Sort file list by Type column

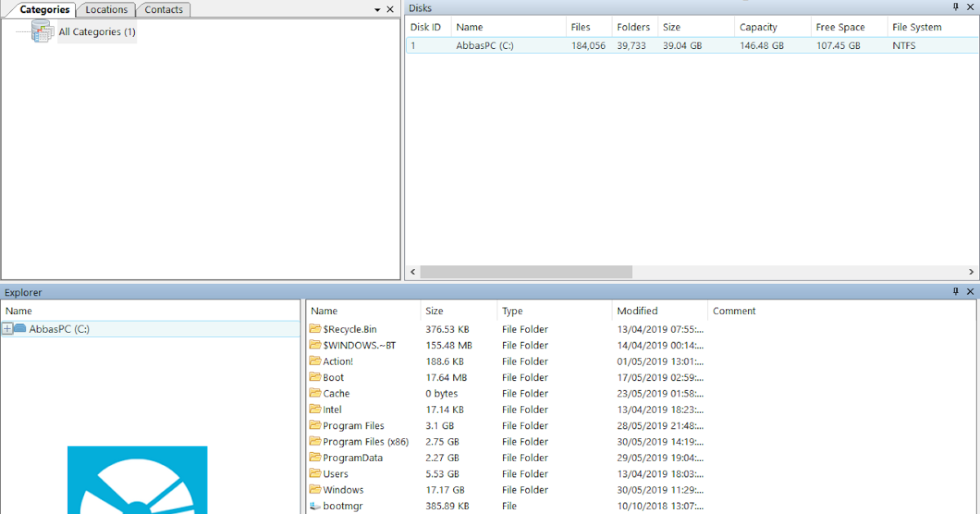coord(555,311)
